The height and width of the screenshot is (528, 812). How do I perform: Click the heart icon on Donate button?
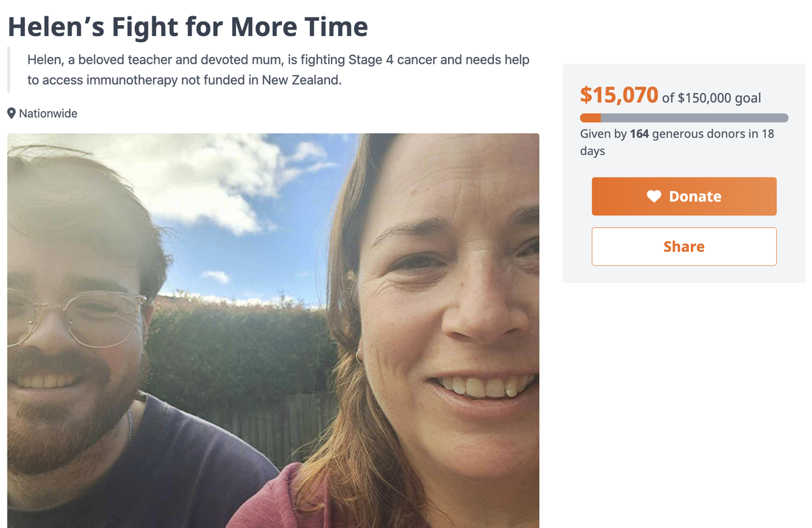click(x=654, y=196)
